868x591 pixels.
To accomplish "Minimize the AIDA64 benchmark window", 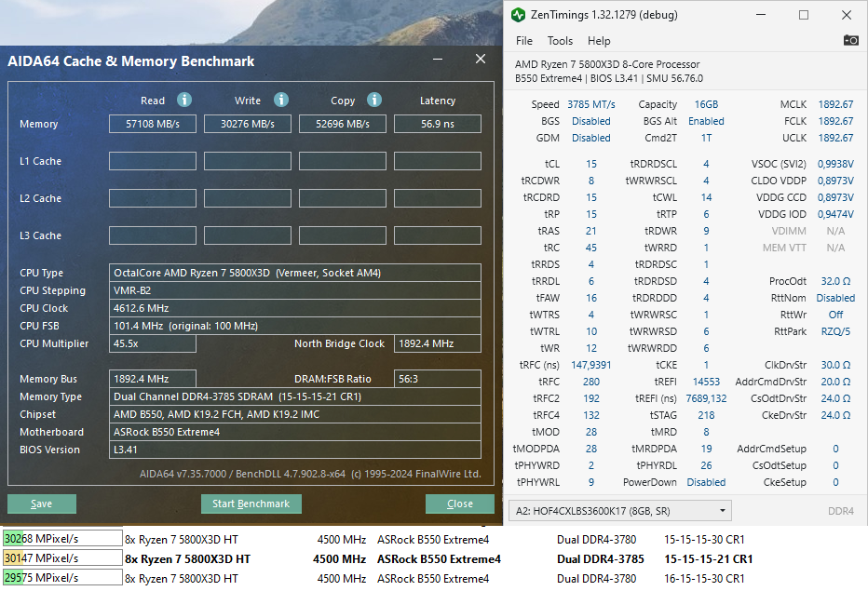I will [438, 60].
